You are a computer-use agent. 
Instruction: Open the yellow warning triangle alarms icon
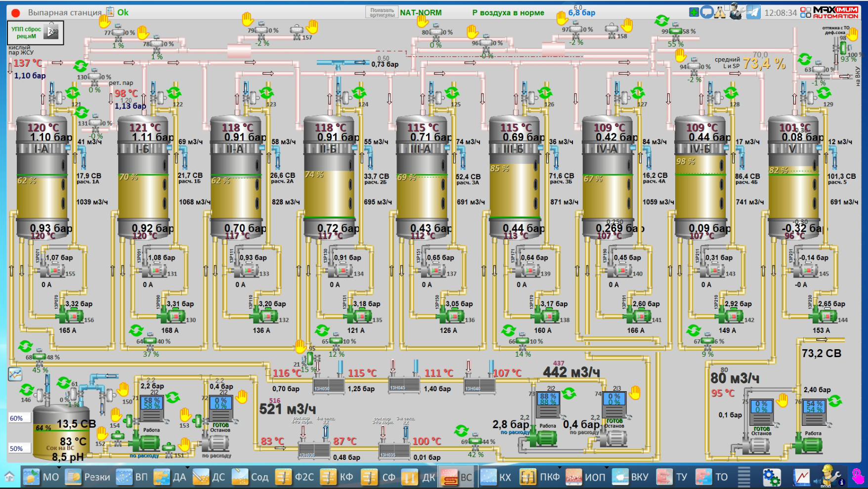(x=720, y=12)
